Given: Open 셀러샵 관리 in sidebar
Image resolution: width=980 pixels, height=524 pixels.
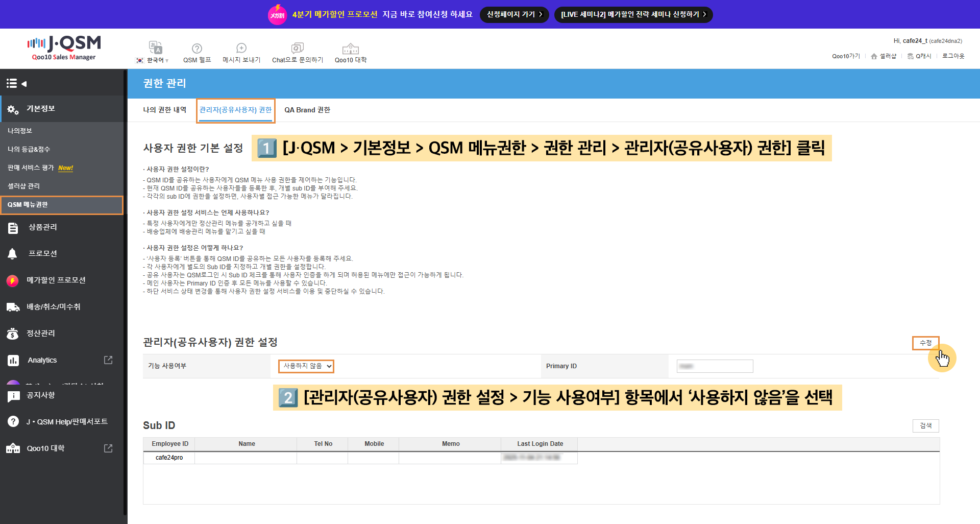Looking at the screenshot, I should (23, 186).
